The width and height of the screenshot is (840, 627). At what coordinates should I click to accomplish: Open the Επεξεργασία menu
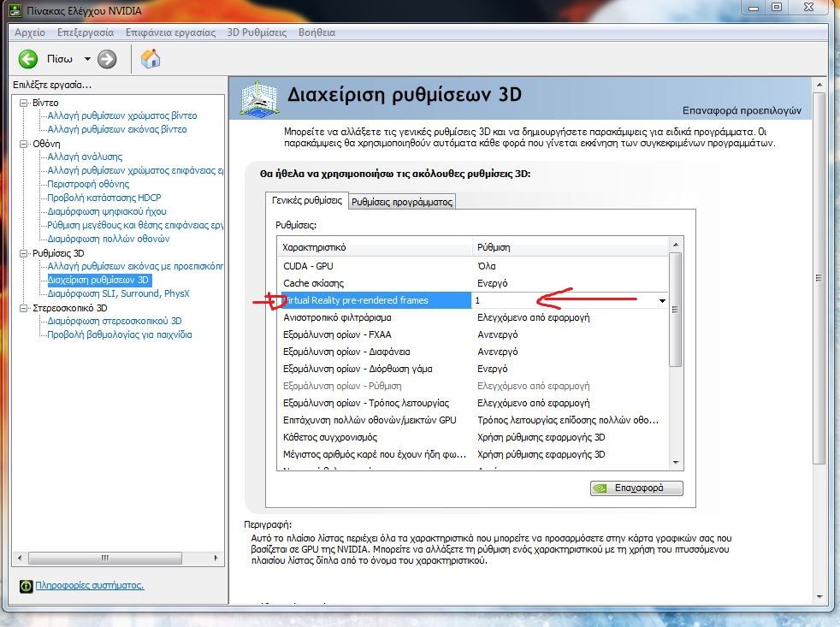coord(86,33)
